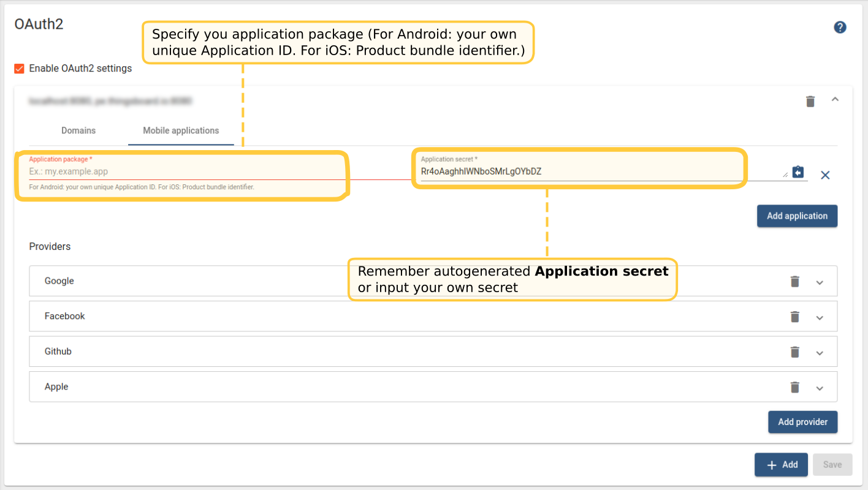Disable the Enable OAuth2 settings checkbox
The image size is (868, 490).
click(20, 69)
